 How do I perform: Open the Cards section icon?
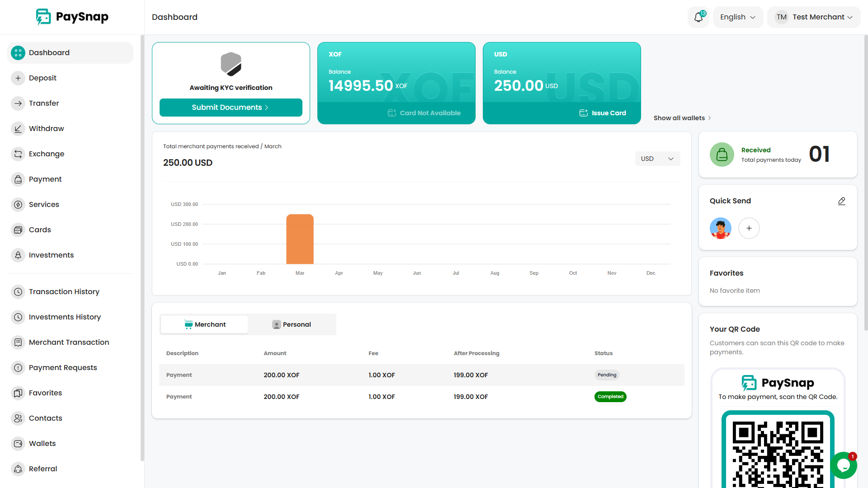pos(18,230)
